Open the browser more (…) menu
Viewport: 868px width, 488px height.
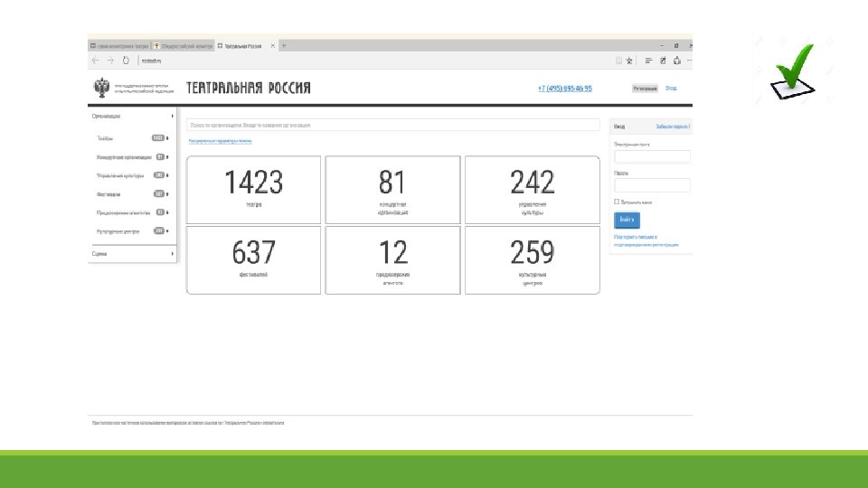click(x=689, y=61)
